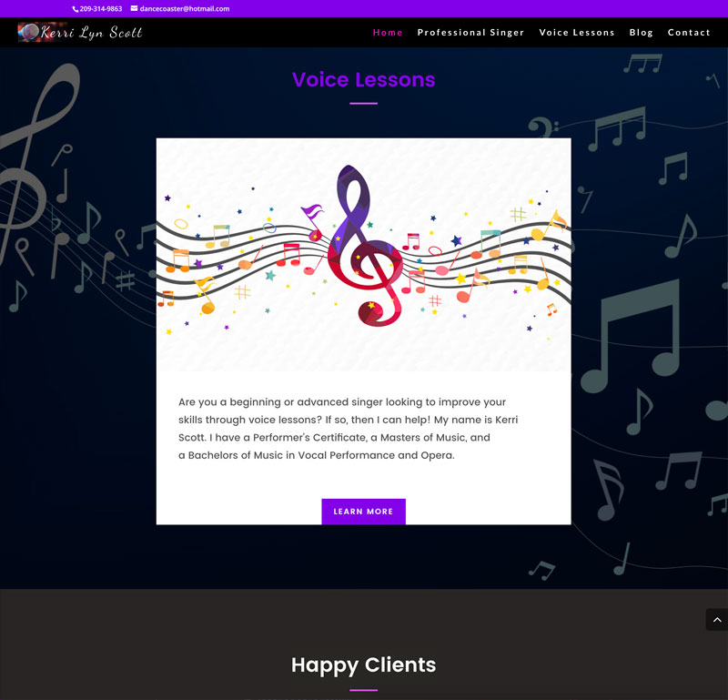Click the Kerri Lyn Scott logo
This screenshot has height=700, width=728.
tap(80, 32)
